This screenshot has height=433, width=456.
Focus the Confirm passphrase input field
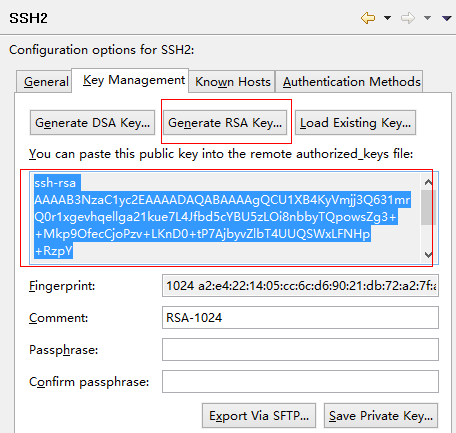click(x=300, y=382)
